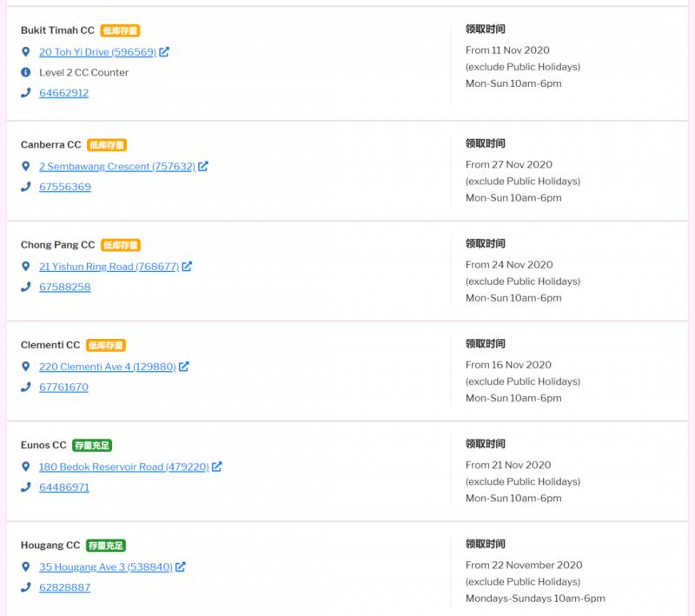Dial Chong Pang CC phone 67588258
The width and height of the screenshot is (695, 616).
click(x=64, y=287)
